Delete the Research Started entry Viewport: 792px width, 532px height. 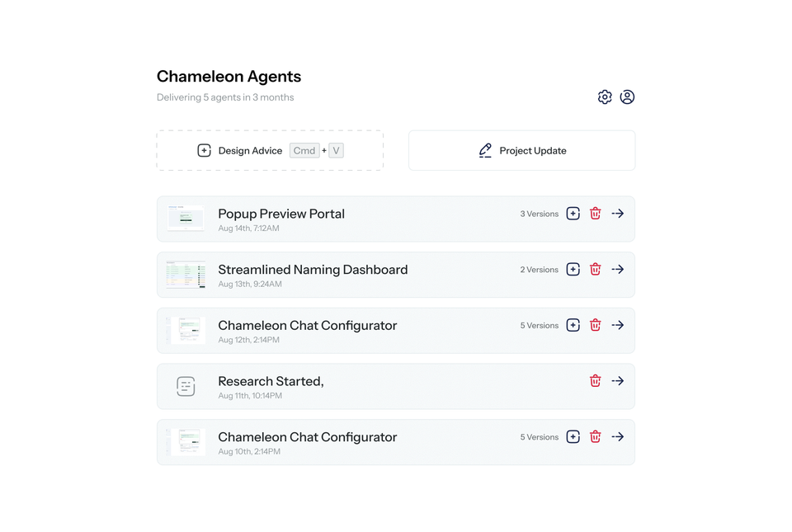coord(596,381)
